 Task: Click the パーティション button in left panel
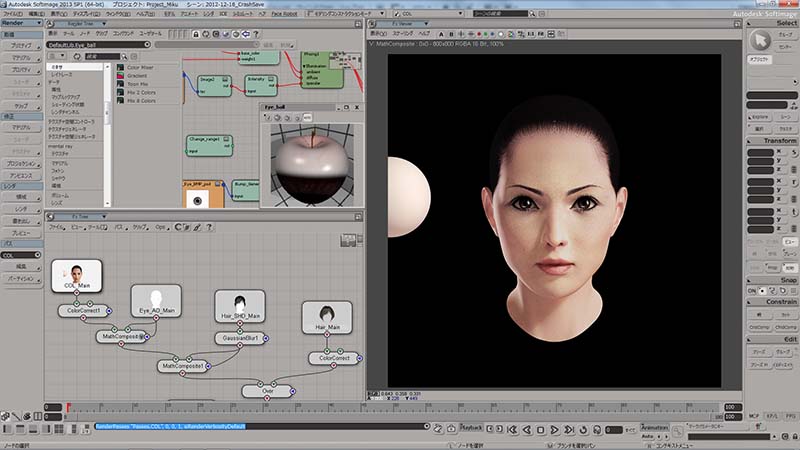click(21, 279)
